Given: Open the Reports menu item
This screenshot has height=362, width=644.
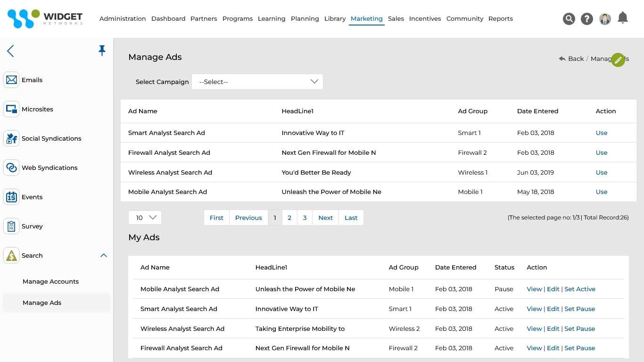Looking at the screenshot, I should (x=500, y=18).
